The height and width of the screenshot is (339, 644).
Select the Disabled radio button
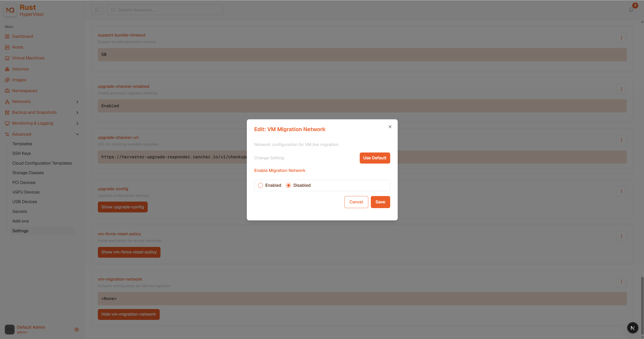pos(289,185)
